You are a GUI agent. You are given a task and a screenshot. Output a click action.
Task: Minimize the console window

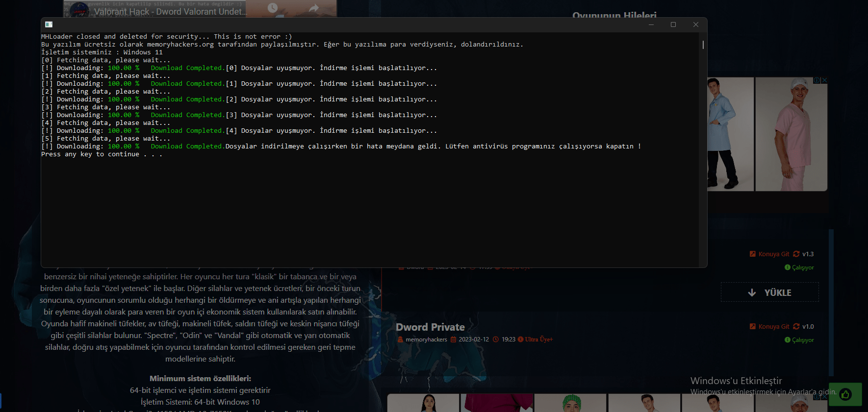coord(651,24)
